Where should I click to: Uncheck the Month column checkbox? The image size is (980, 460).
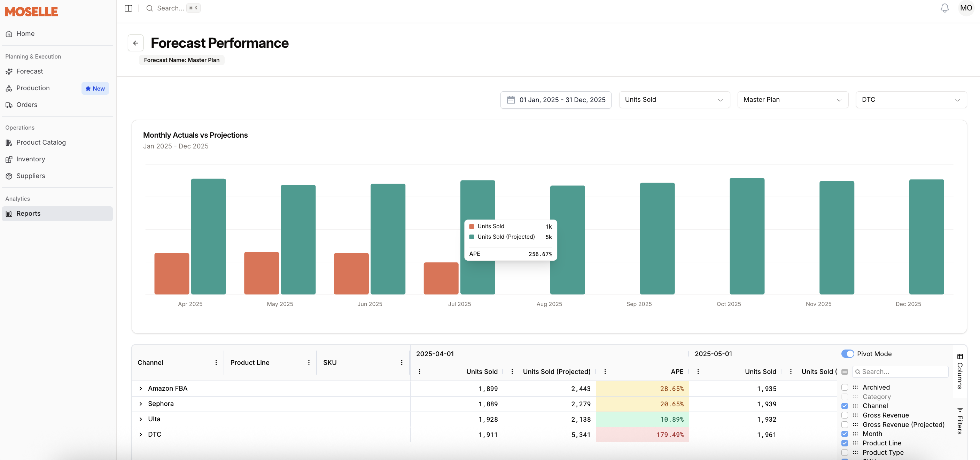click(845, 434)
